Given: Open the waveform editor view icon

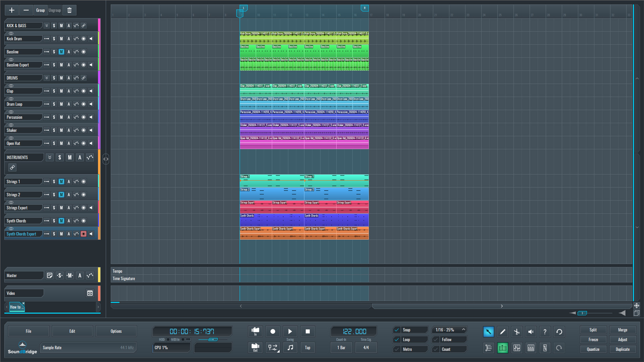Looking at the screenshot, I should 517,348.
